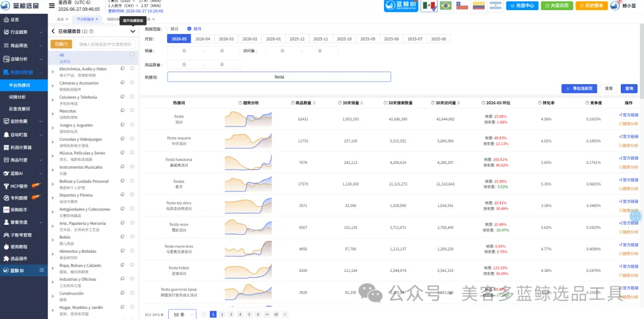Click the floating blue fullscreen icon at right edge
Image resolution: width=644 pixels, height=319 pixels.
(635, 216)
